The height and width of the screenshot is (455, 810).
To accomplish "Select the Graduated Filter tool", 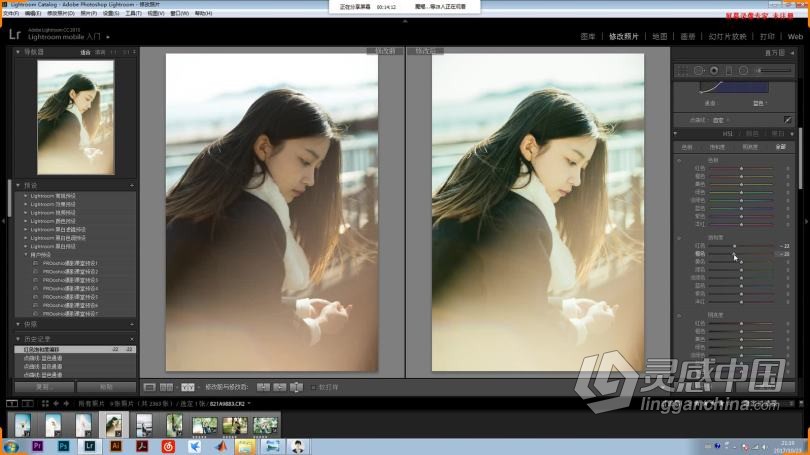I will pos(729,70).
